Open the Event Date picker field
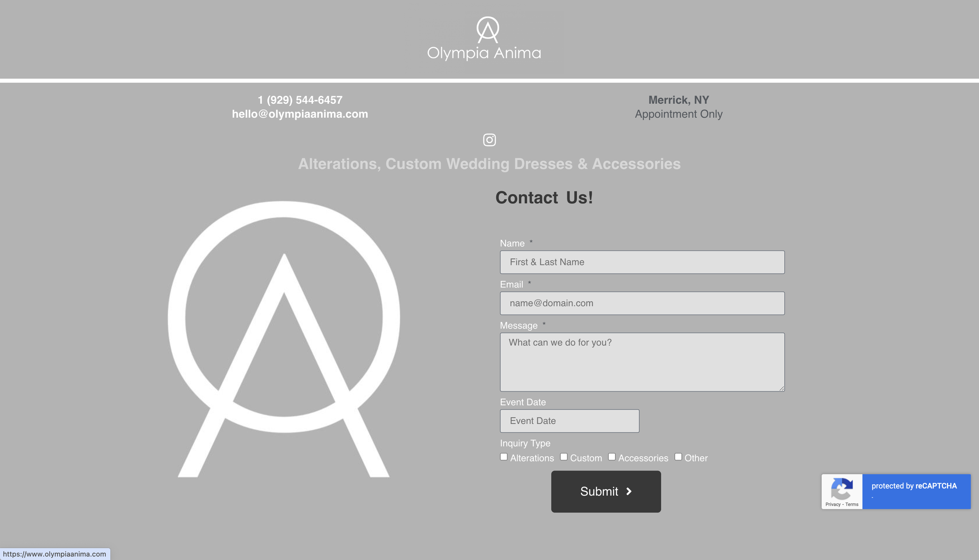Screen dimensions: 979x560 569,421
